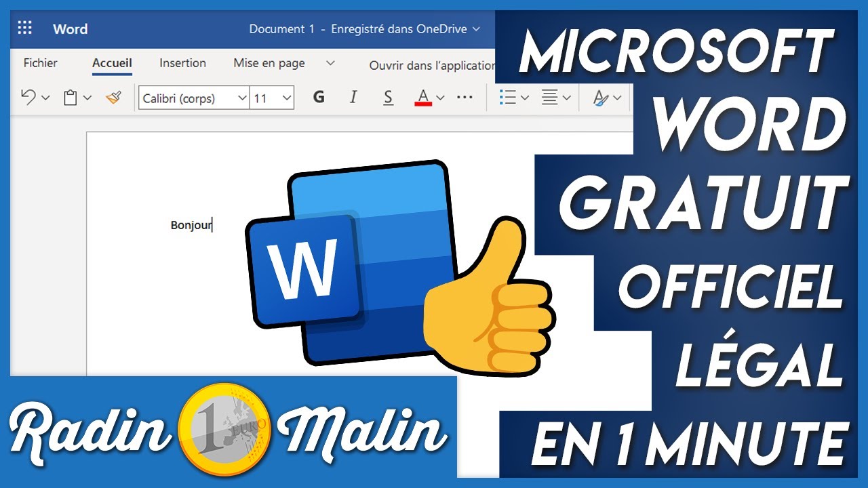Open the styles dropdown arrow
Image resolution: width=868 pixels, height=488 pixels.
(617, 98)
